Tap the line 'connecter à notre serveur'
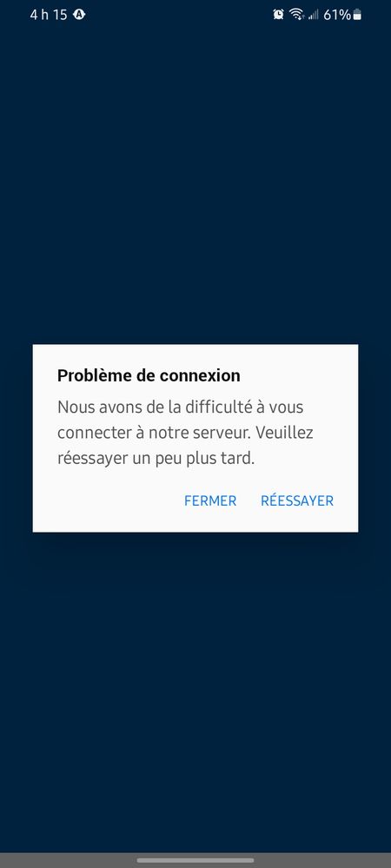The height and width of the screenshot is (868, 391). (x=154, y=433)
